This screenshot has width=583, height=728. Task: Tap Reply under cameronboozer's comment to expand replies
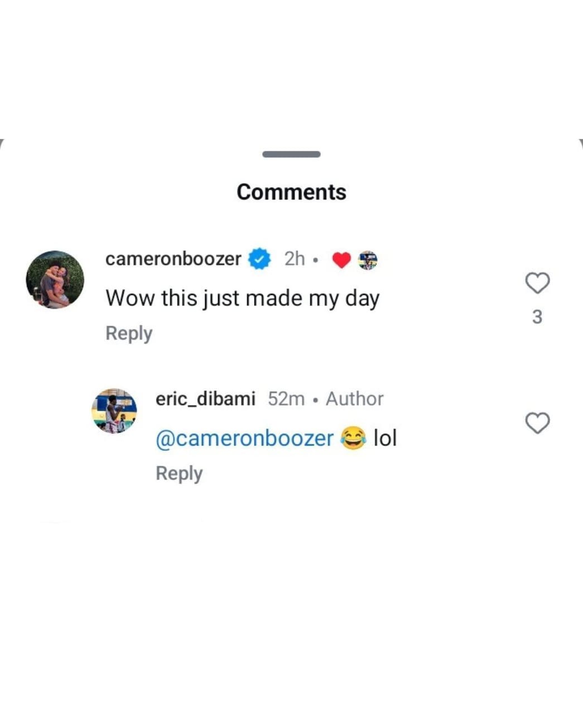click(x=128, y=333)
